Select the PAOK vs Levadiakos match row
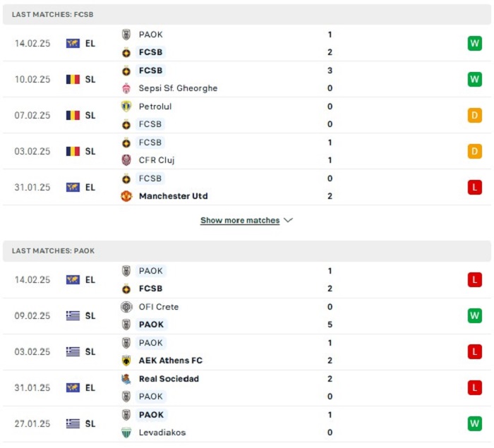This screenshot has width=494, height=448. (247, 424)
